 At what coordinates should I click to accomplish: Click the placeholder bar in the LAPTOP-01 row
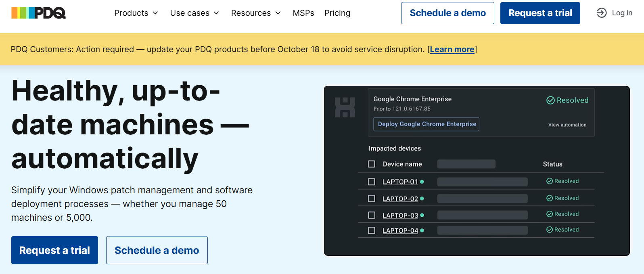point(483,182)
